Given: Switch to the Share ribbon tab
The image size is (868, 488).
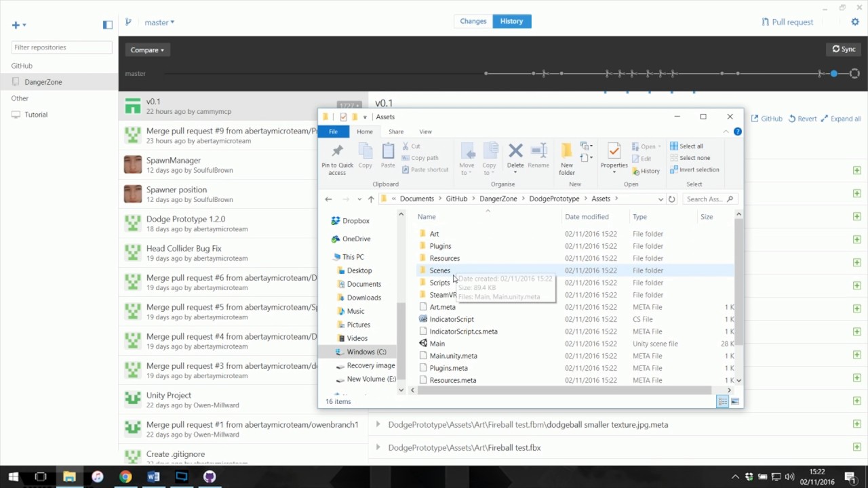Looking at the screenshot, I should [x=396, y=131].
